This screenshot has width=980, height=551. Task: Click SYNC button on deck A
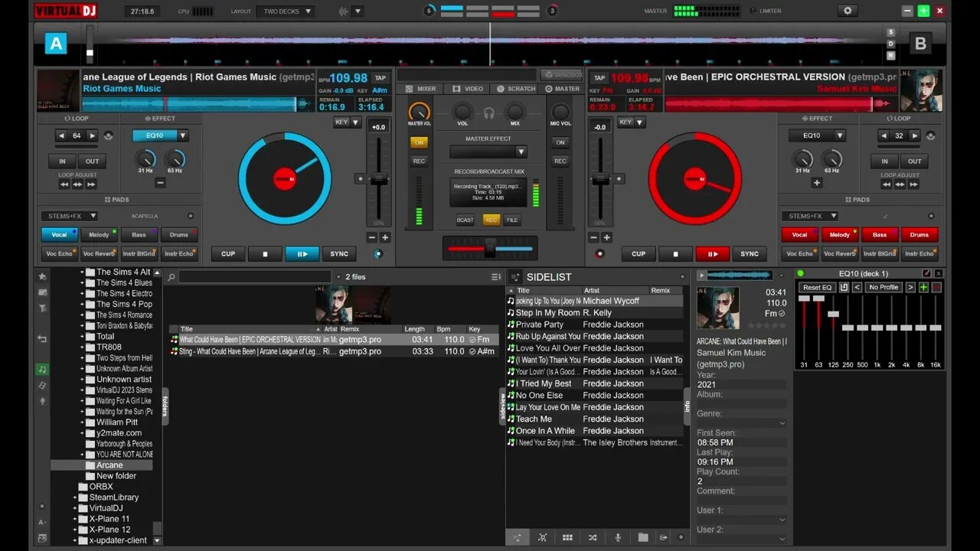pos(339,254)
